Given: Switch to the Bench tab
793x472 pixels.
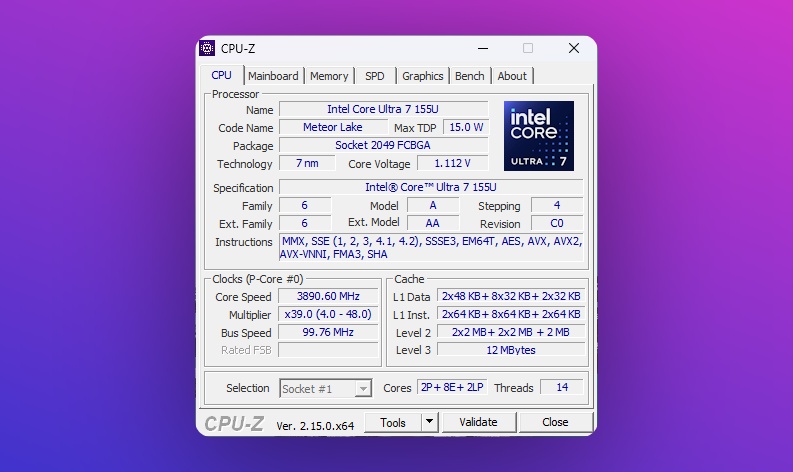Looking at the screenshot, I should [469, 76].
